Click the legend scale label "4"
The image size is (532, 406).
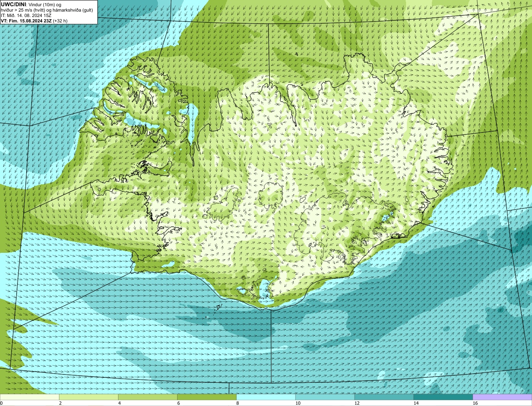(119, 403)
